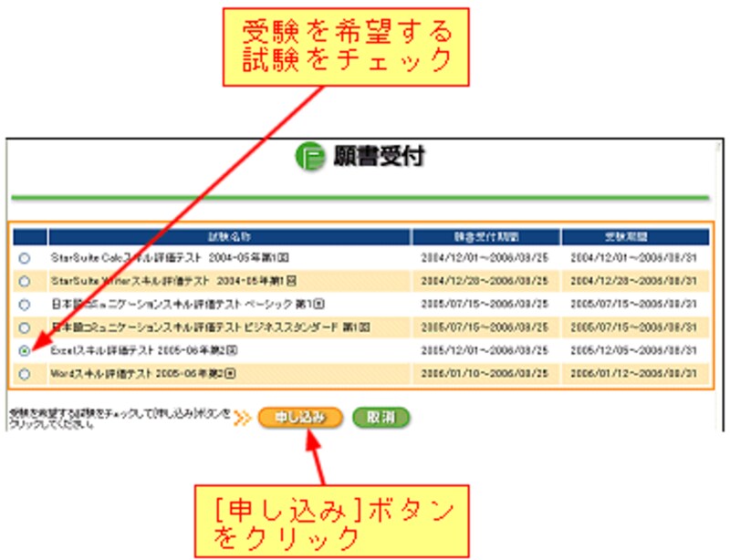Select the StarSuite Calc test radio button

[x=25, y=258]
